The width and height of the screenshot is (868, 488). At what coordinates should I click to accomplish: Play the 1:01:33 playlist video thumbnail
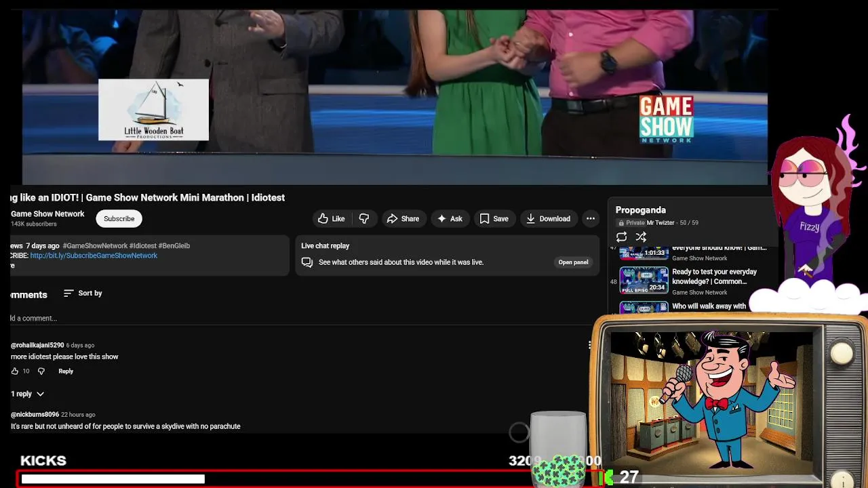click(644, 252)
